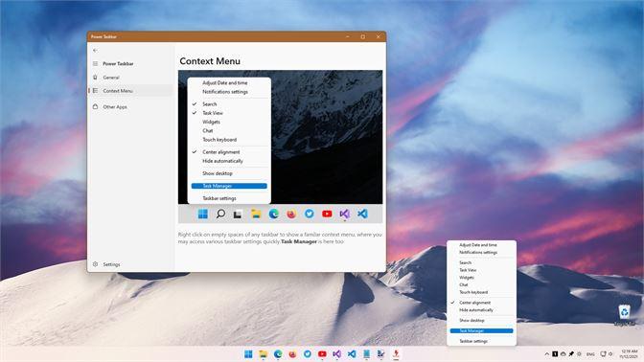Click the cloud icon in the system tray
This screenshot has width=644, height=362.
coord(563,354)
